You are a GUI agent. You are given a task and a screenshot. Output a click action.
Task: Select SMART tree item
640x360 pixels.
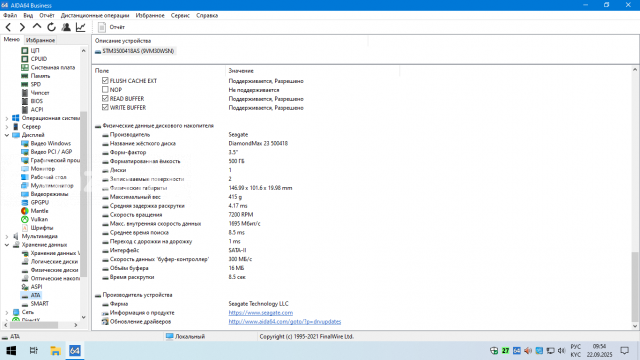coord(40,303)
